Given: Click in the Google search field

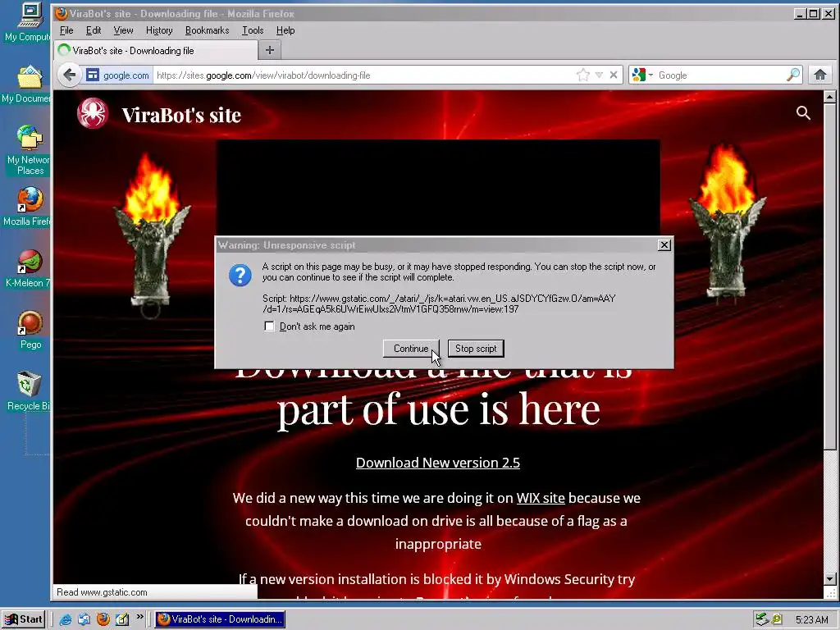Looking at the screenshot, I should (720, 75).
